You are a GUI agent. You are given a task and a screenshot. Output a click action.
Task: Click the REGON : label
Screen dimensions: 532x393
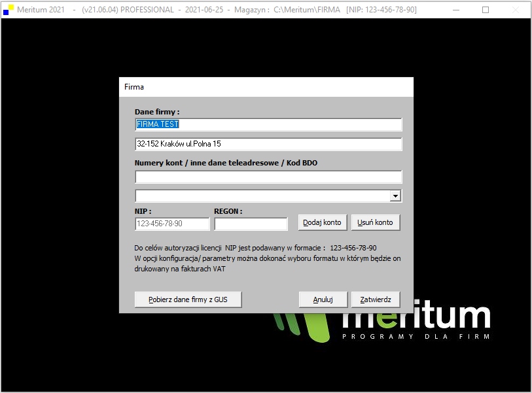[228, 211]
